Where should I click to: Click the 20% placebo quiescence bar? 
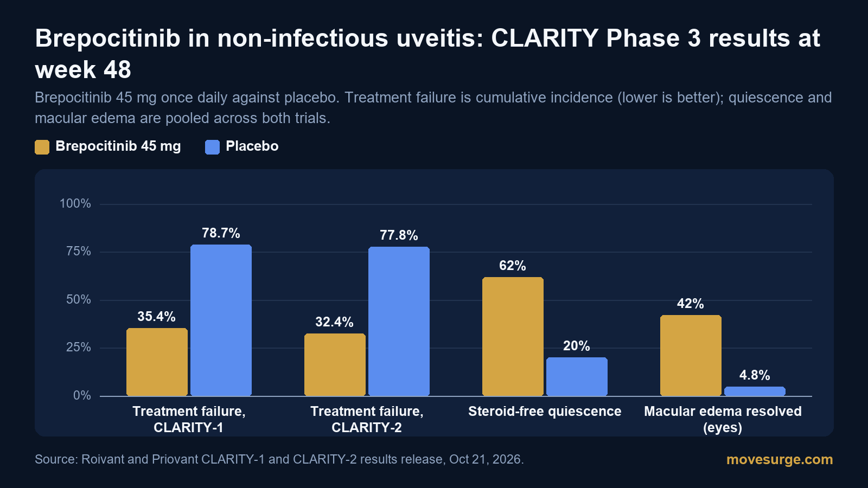pos(577,376)
